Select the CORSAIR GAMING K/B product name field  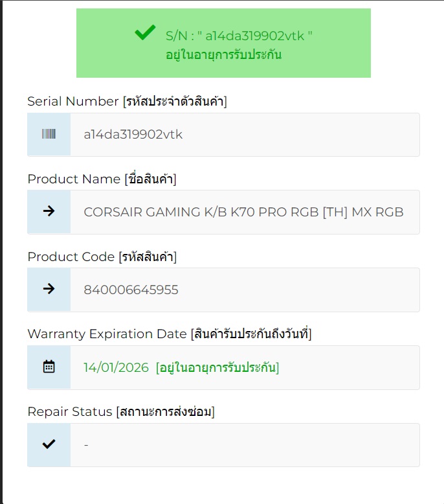pyautogui.click(x=245, y=212)
